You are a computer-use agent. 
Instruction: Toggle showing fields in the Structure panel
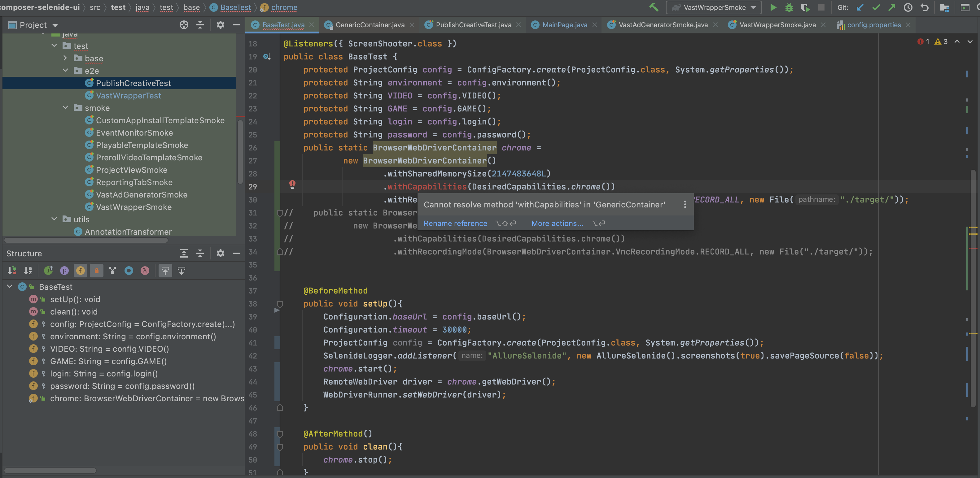click(x=80, y=270)
